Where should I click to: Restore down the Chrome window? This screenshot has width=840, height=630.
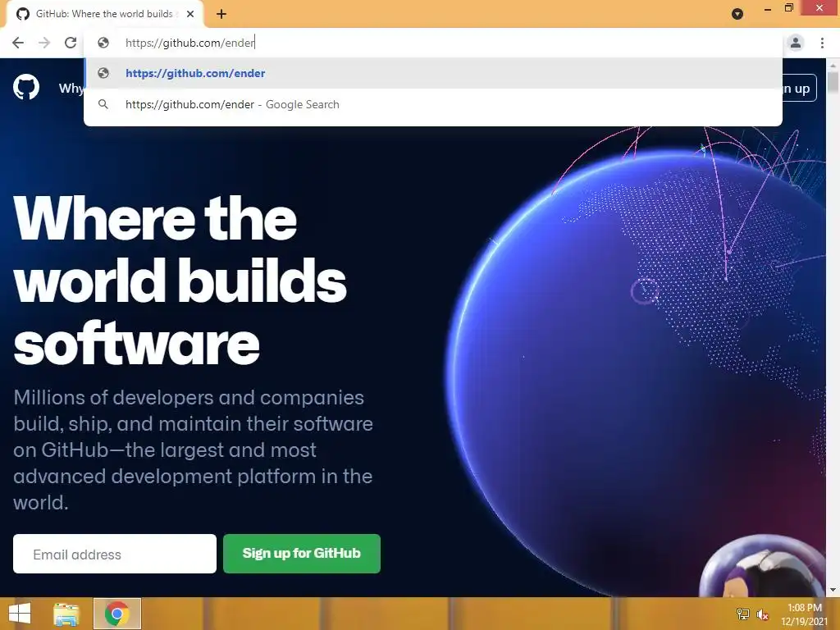pyautogui.click(x=788, y=8)
